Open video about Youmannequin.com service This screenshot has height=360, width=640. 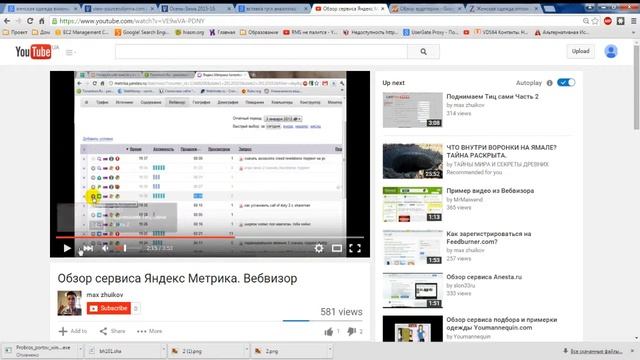click(x=502, y=324)
